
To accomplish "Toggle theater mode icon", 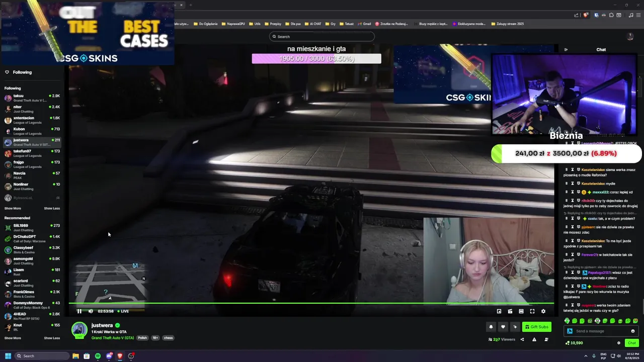I will 521,311.
